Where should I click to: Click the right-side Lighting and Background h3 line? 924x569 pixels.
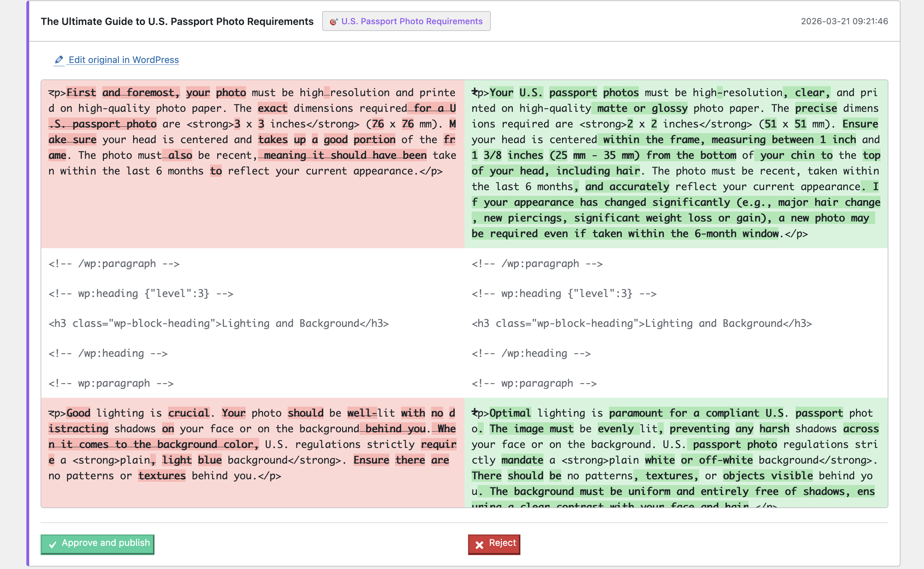click(x=642, y=323)
